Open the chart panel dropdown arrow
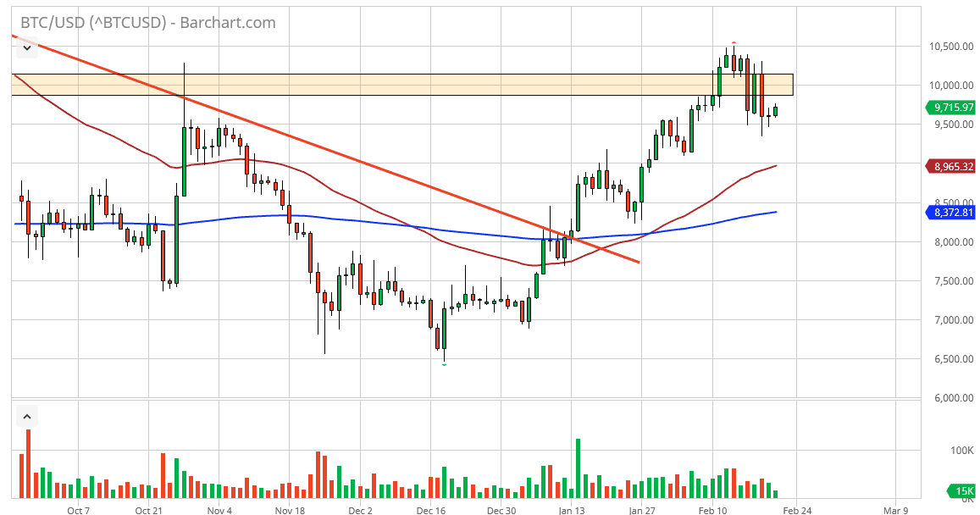 tap(26, 48)
